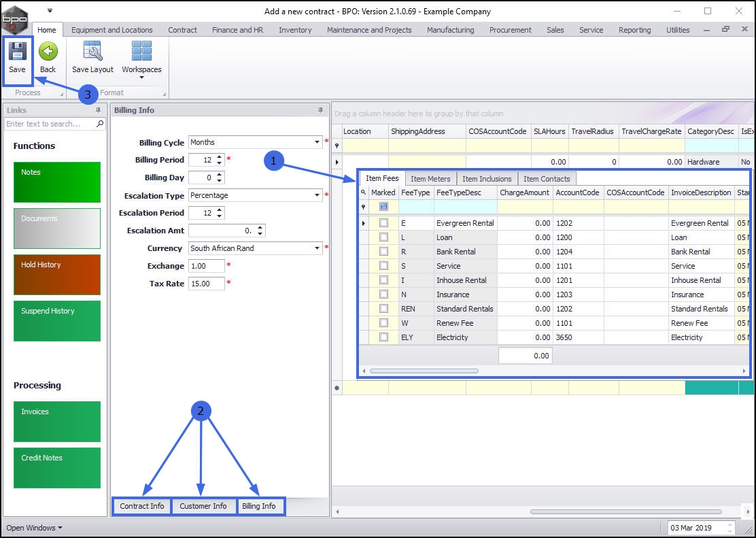The height and width of the screenshot is (538, 756).
Task: Check the Electricity fee row checkbox
Action: (x=383, y=337)
